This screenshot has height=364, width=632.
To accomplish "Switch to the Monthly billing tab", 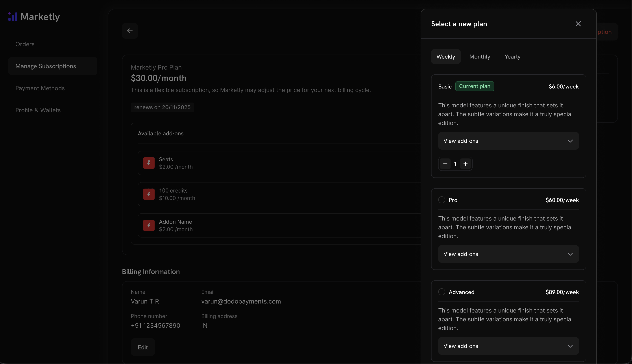I will (480, 57).
